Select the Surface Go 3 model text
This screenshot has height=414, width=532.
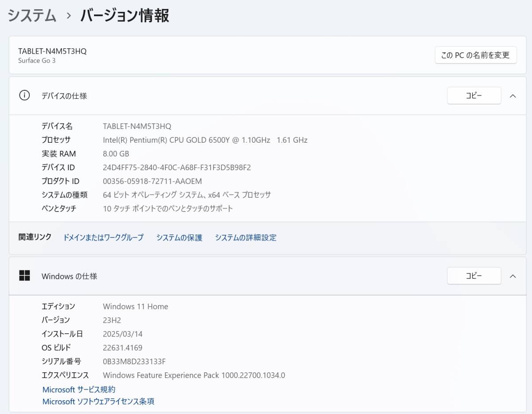(x=37, y=61)
